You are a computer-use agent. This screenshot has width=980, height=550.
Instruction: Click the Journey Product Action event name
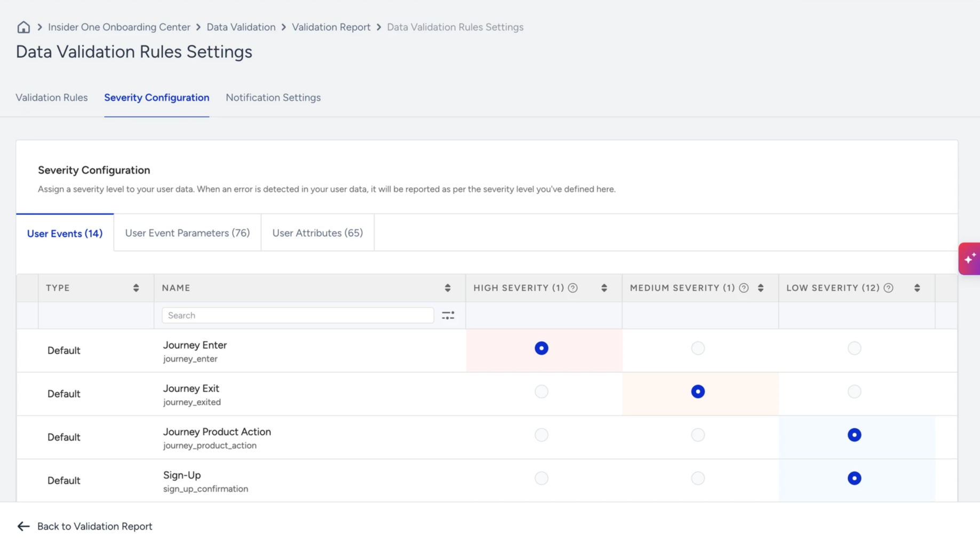(x=217, y=432)
